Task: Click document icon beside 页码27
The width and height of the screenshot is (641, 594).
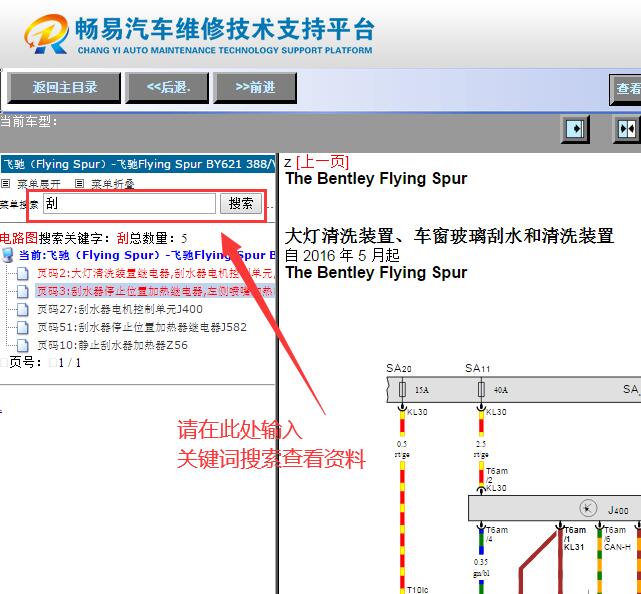Action: 23,309
